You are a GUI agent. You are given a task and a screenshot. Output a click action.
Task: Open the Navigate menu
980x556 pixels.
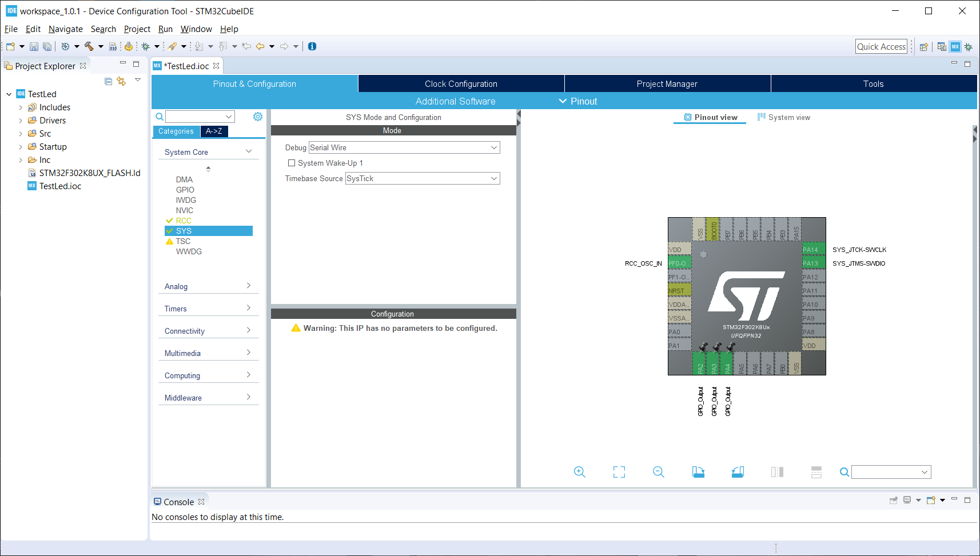click(66, 29)
